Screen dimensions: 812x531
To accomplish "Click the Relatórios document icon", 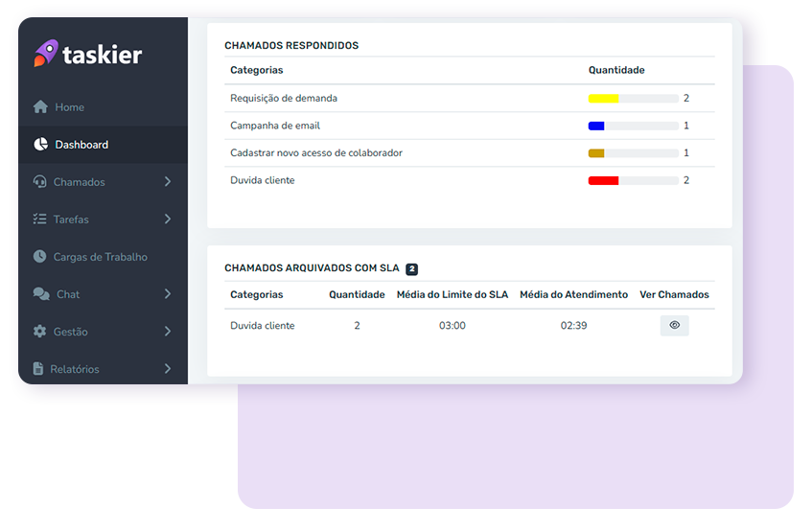I will (x=39, y=369).
